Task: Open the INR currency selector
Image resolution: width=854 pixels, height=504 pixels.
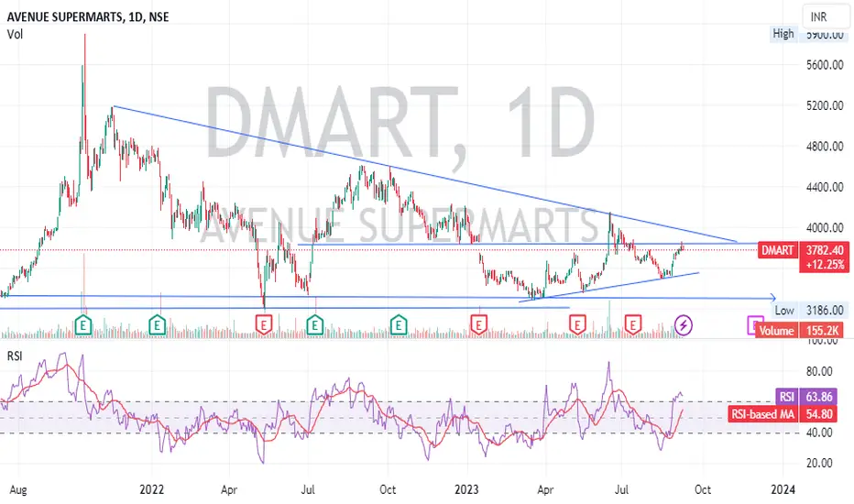Action: (825, 16)
